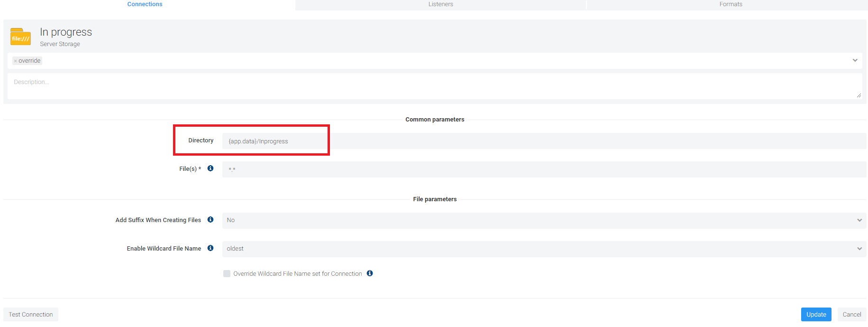
Task: Switch to the Formats tab
Action: (x=731, y=4)
